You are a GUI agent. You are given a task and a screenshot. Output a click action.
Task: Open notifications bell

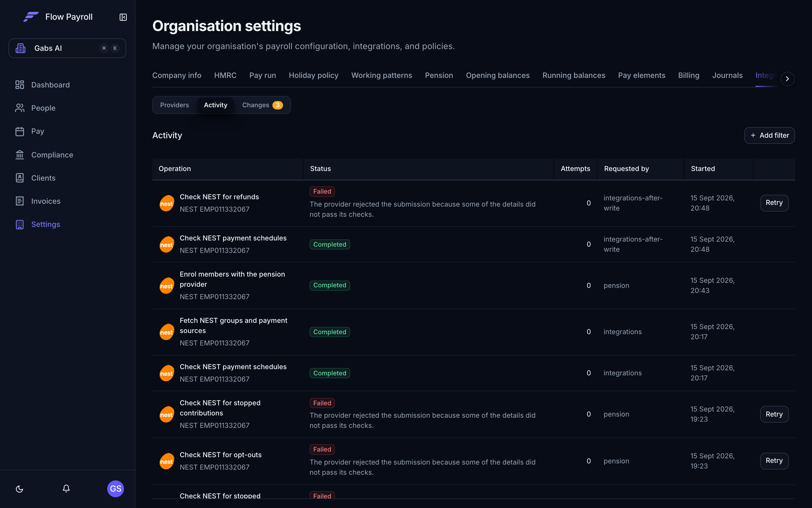coord(66,489)
